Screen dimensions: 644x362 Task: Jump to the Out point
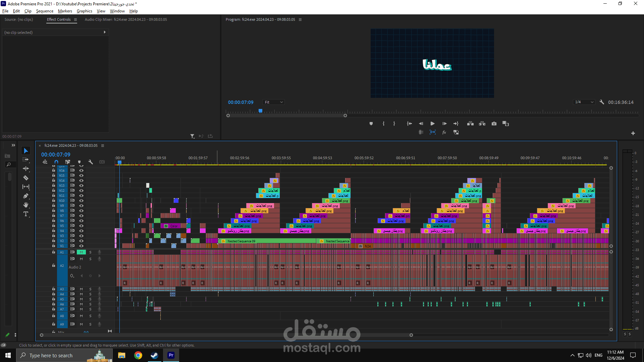coord(456,124)
